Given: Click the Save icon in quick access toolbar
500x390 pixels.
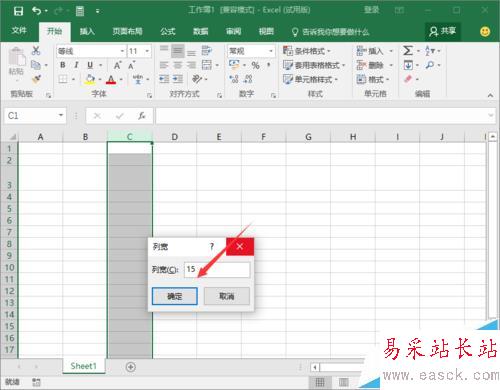Looking at the screenshot, I should (18, 11).
